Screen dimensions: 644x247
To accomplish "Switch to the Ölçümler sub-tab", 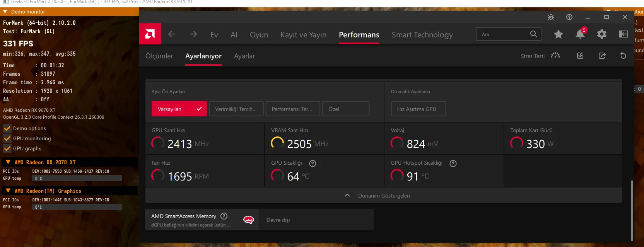I will [x=159, y=56].
